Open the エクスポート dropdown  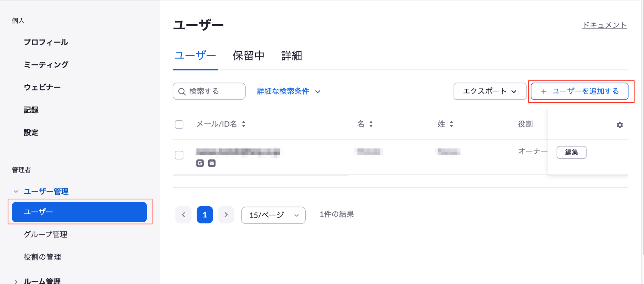click(x=490, y=91)
